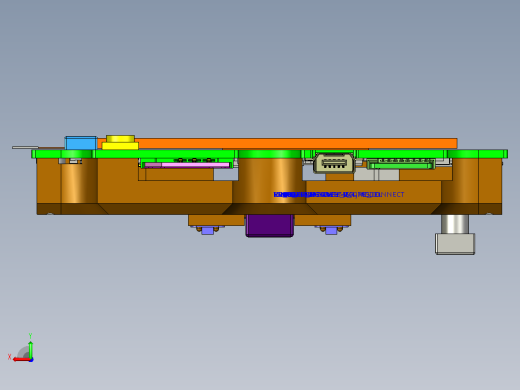Viewport: 520px width, 390px height.
Task: Click the thin gray tab protruding on the left
Action: coord(25,147)
